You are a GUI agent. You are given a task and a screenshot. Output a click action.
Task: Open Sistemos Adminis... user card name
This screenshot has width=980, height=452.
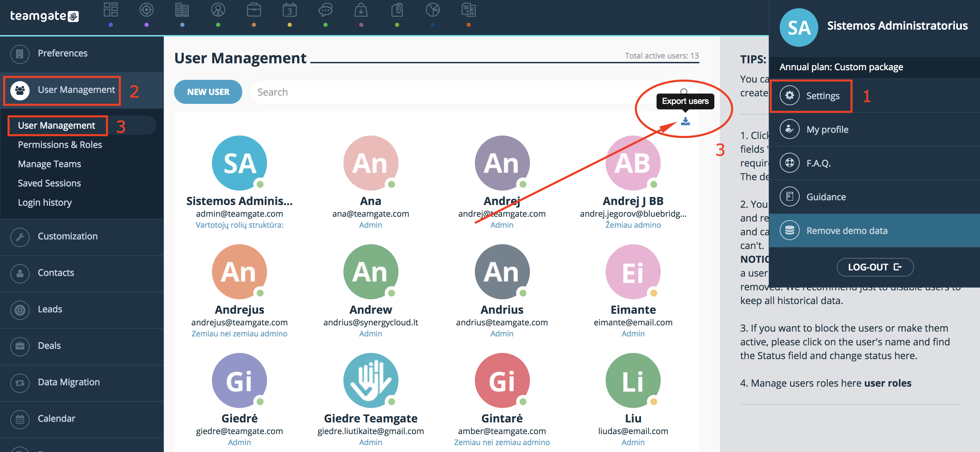click(239, 201)
